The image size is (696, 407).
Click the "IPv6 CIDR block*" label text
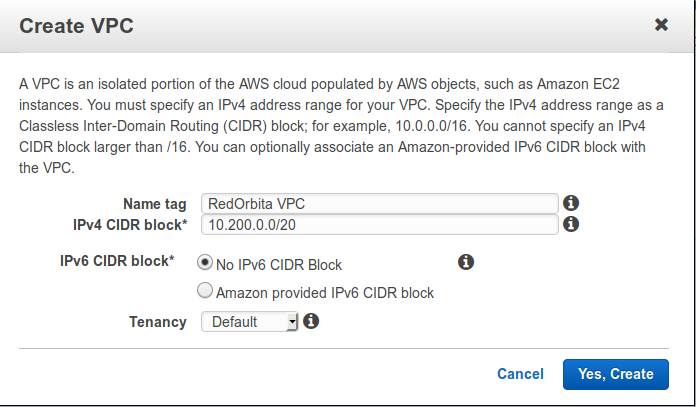click(117, 261)
